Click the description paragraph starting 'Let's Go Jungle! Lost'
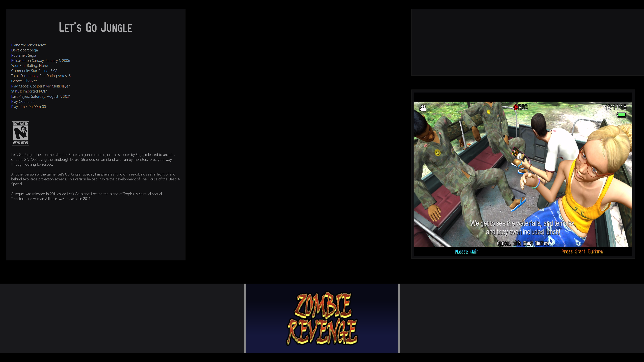Image resolution: width=644 pixels, height=362 pixels. (x=93, y=159)
